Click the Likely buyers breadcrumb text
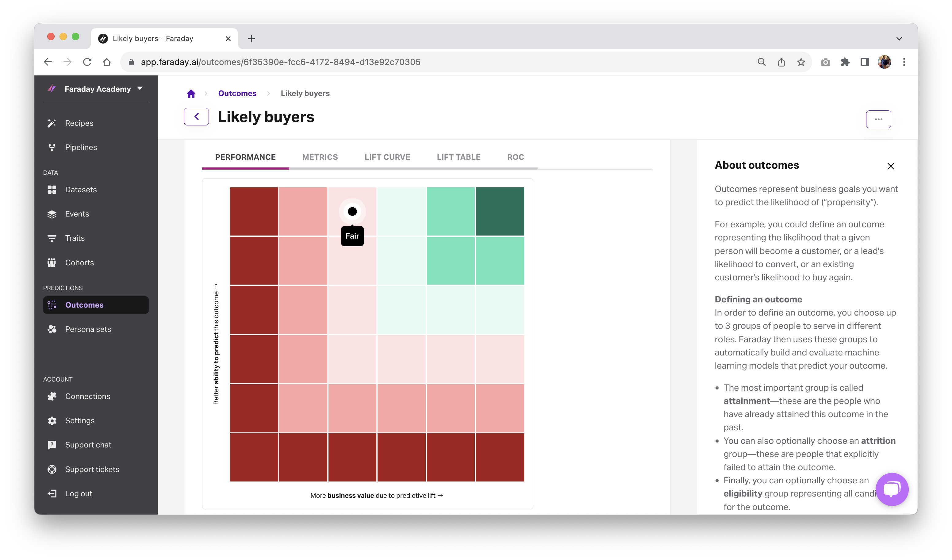 click(305, 93)
